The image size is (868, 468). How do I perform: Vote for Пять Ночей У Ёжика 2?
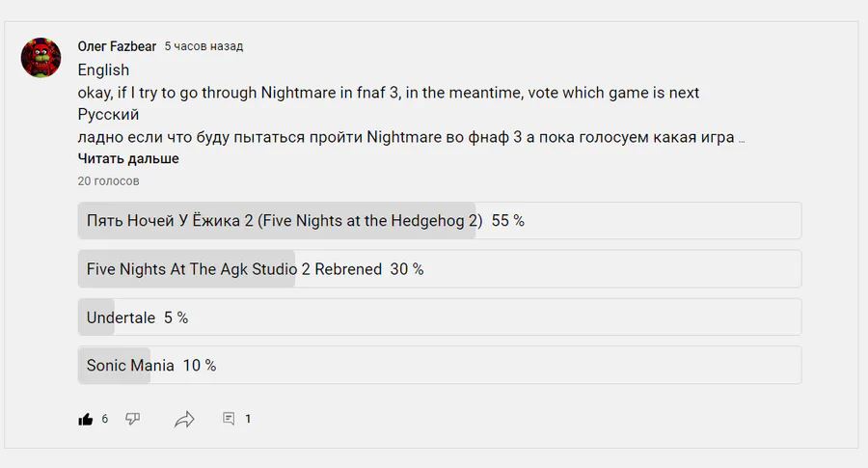(x=440, y=220)
